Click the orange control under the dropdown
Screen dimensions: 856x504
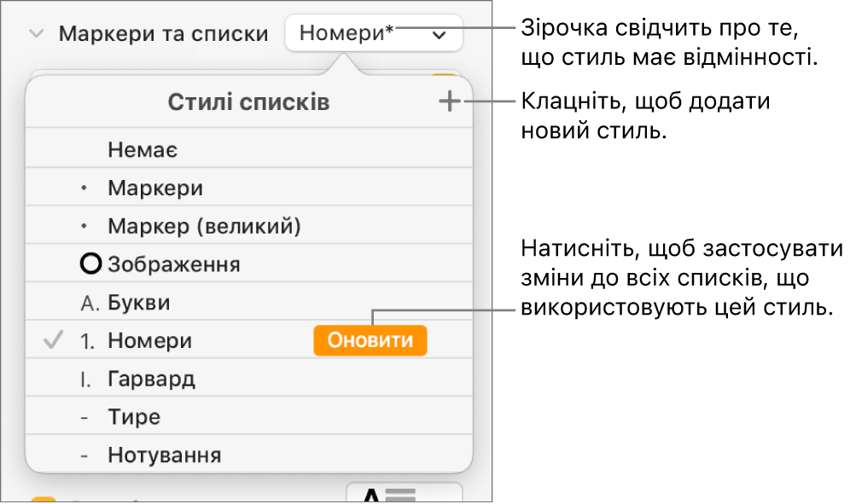pyautogui.click(x=444, y=75)
